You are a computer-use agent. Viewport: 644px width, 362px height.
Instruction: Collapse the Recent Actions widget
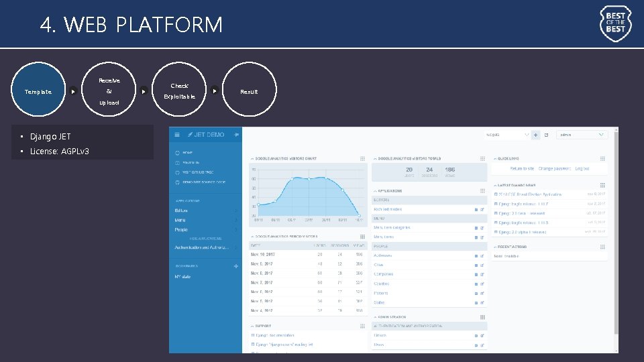pyautogui.click(x=495, y=247)
